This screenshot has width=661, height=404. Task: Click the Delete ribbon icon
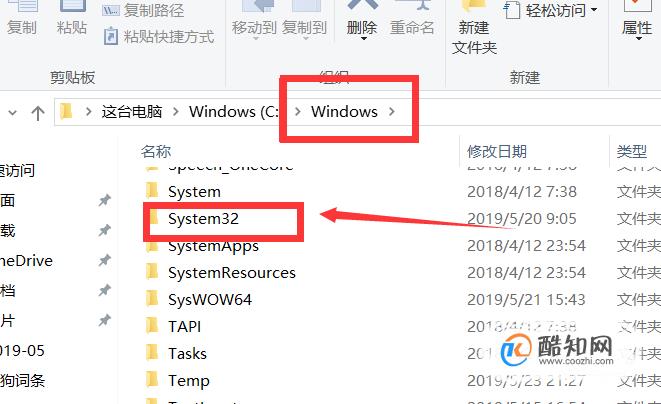click(x=362, y=5)
